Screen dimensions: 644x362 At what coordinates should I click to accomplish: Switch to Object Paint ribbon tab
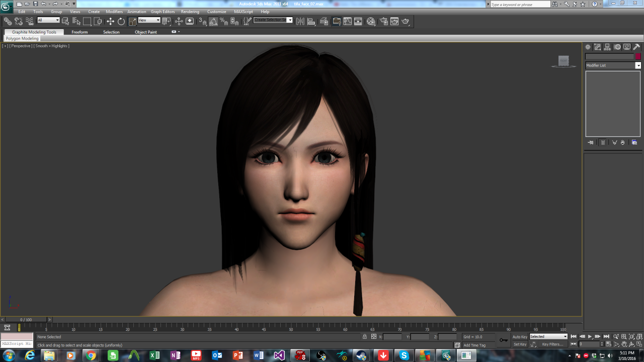[146, 32]
